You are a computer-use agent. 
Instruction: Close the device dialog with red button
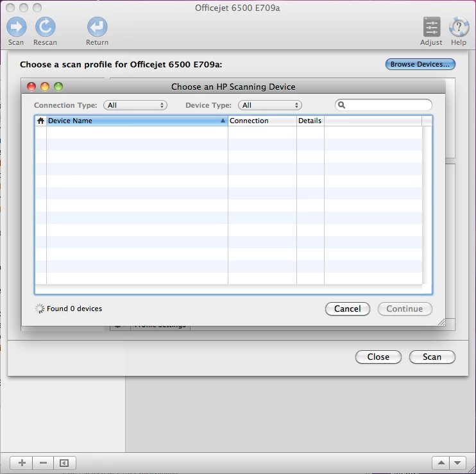(x=31, y=87)
